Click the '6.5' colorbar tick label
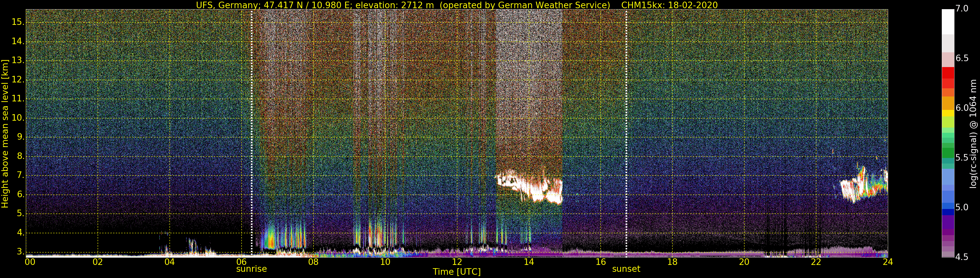Viewport: 980px width, 278px height. 962,58
